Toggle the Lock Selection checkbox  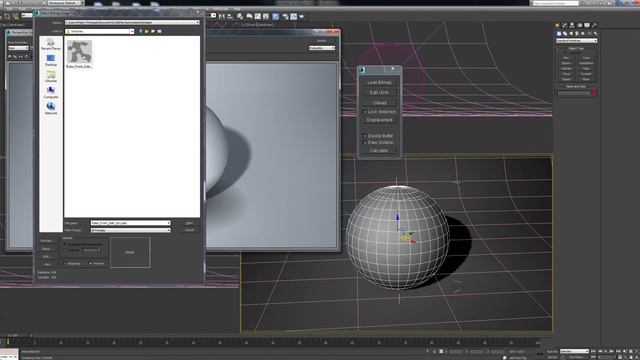365,111
